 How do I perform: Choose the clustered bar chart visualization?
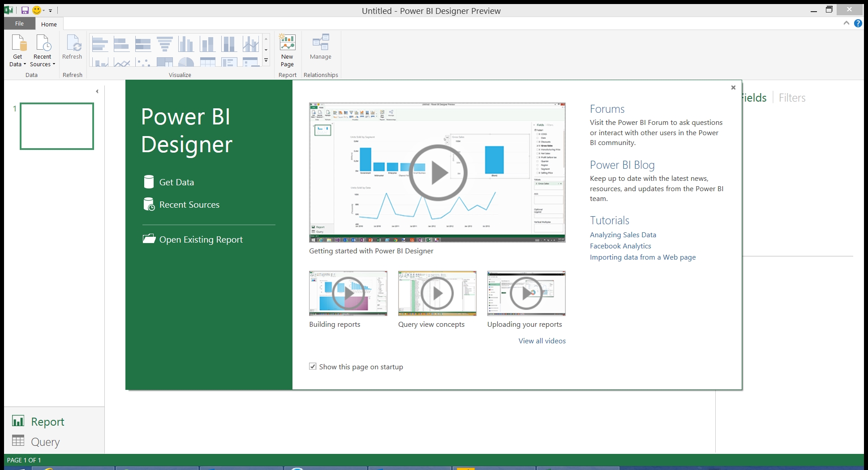(100, 44)
